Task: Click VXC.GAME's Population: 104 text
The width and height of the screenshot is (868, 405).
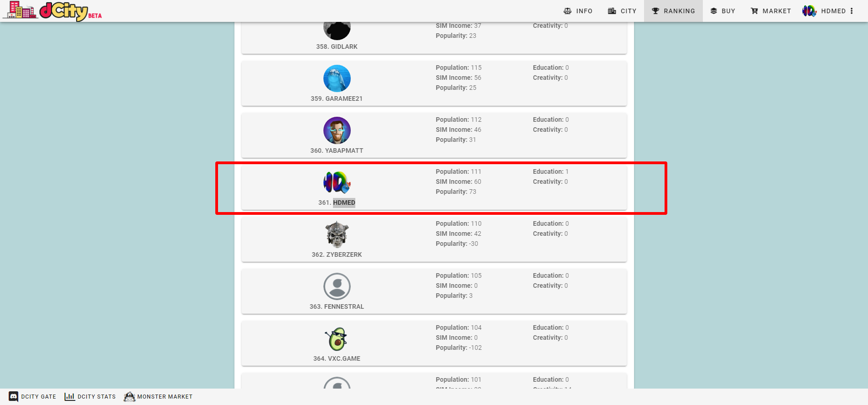Action: click(458, 327)
